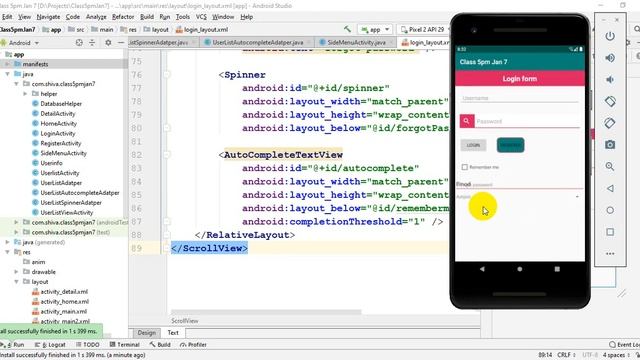Open the app run configuration dropdown
640x360 pixels.
pos(375,29)
